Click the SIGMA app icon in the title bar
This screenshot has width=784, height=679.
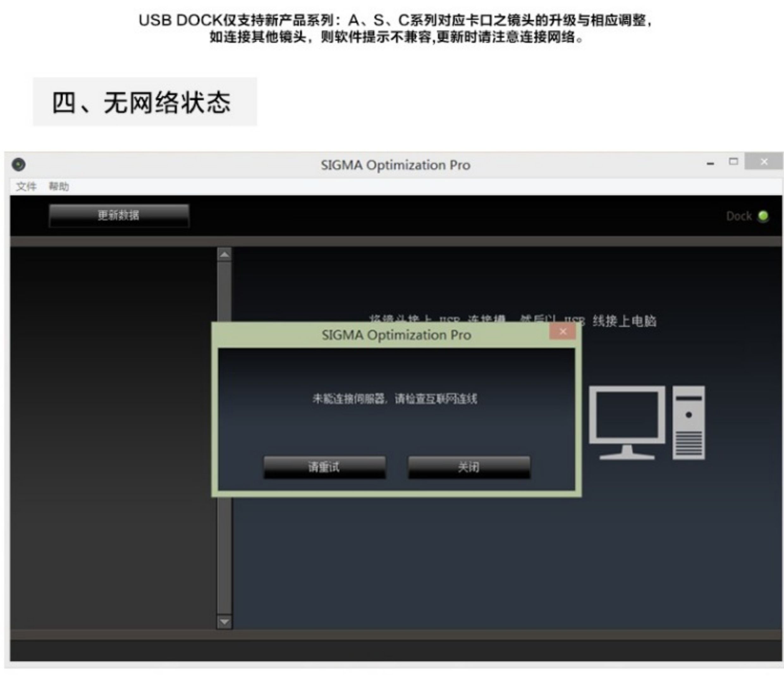19,164
